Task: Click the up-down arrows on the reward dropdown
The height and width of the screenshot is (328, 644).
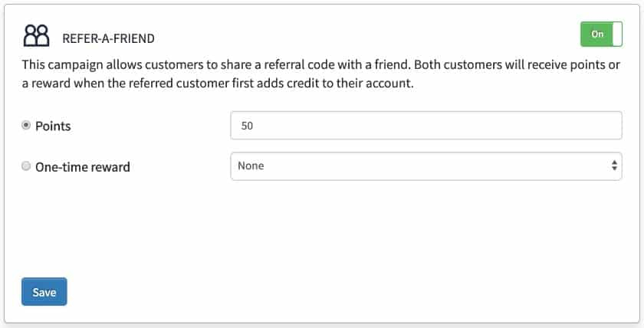Action: [614, 166]
